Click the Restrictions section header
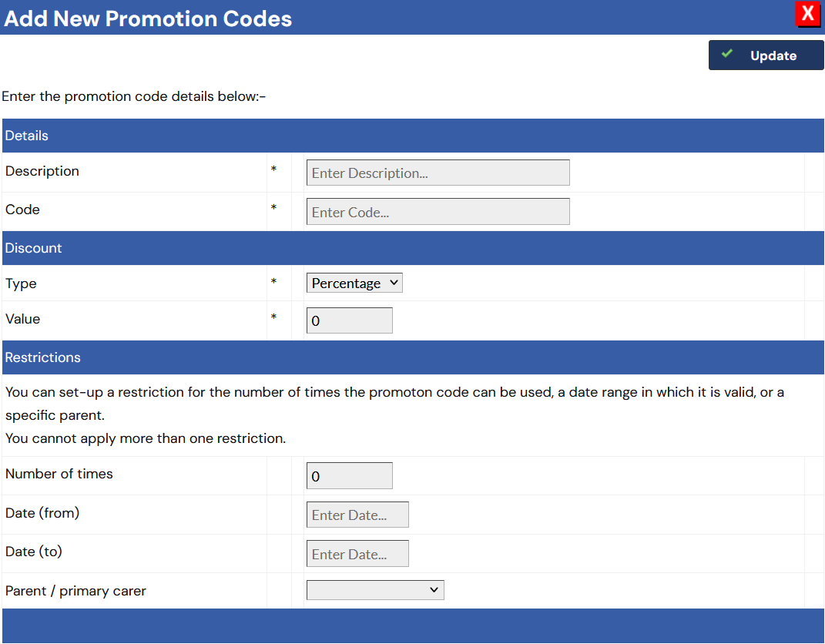The image size is (825, 644). (43, 357)
